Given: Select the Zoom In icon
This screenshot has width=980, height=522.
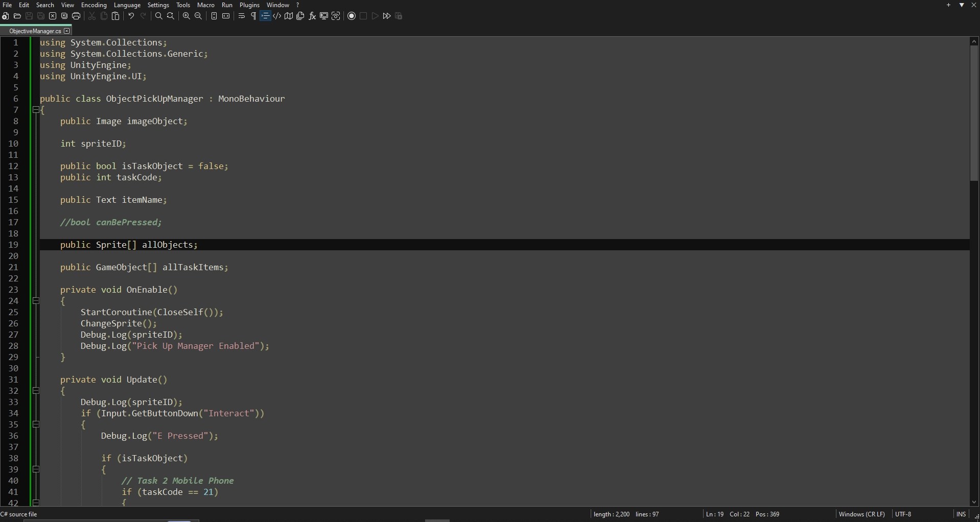Looking at the screenshot, I should coord(187,16).
